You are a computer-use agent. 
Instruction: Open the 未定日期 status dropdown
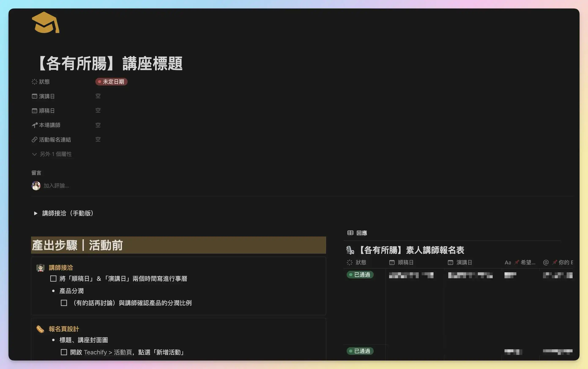point(111,81)
